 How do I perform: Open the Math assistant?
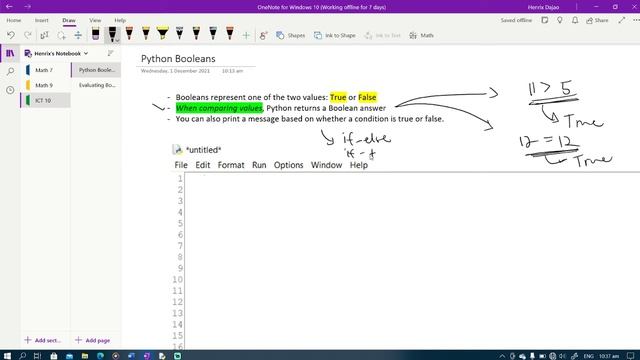coord(422,36)
